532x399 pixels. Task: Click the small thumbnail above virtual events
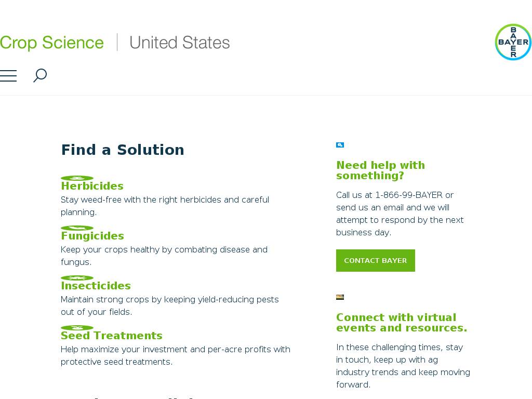tap(340, 297)
